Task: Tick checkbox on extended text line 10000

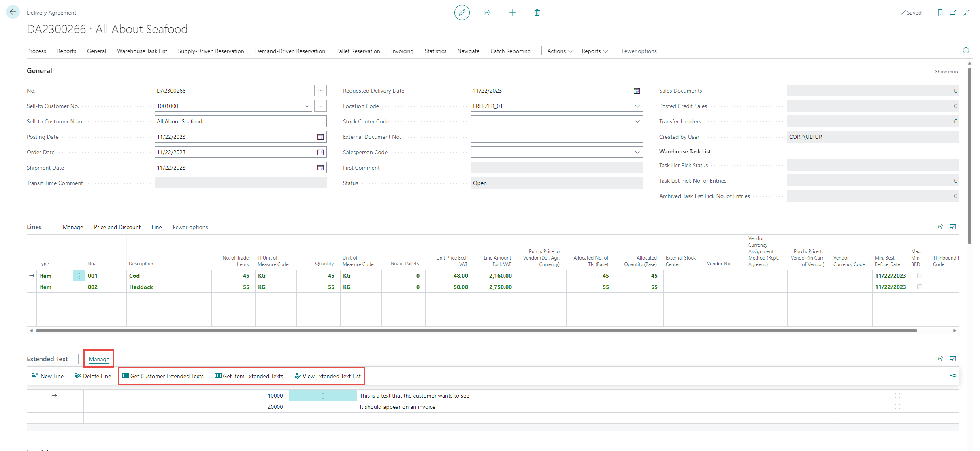Action: pyautogui.click(x=897, y=395)
